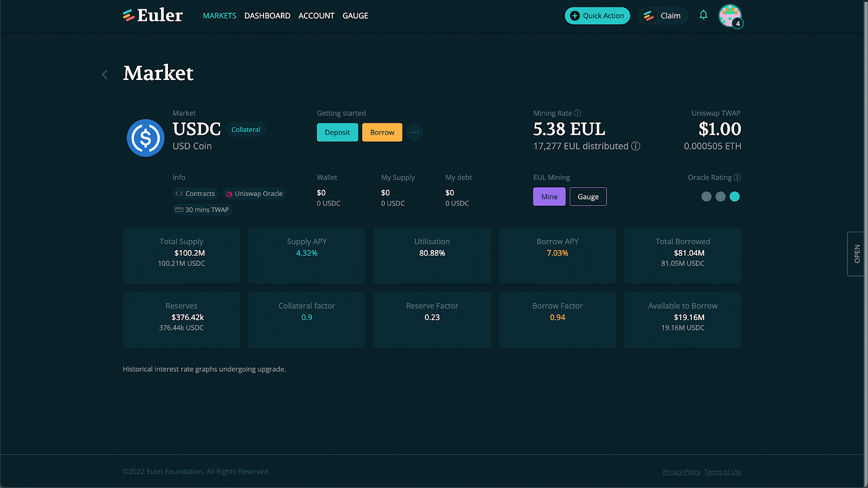
Task: Click the historical interest rate graphs notice
Action: pyautogui.click(x=204, y=369)
